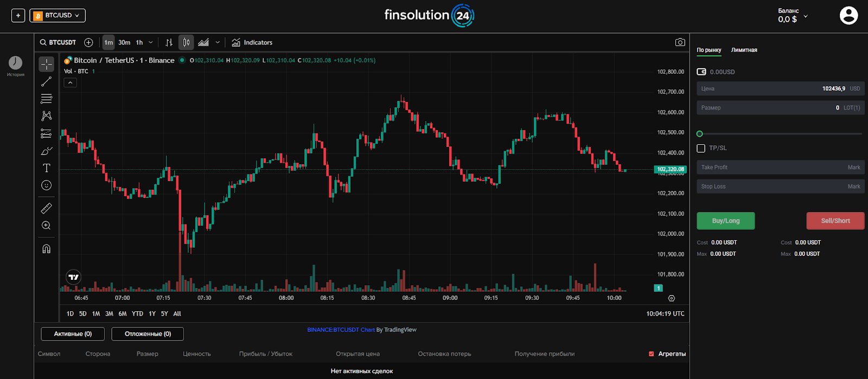Set range to 5Y
The image size is (868, 379).
click(x=164, y=313)
